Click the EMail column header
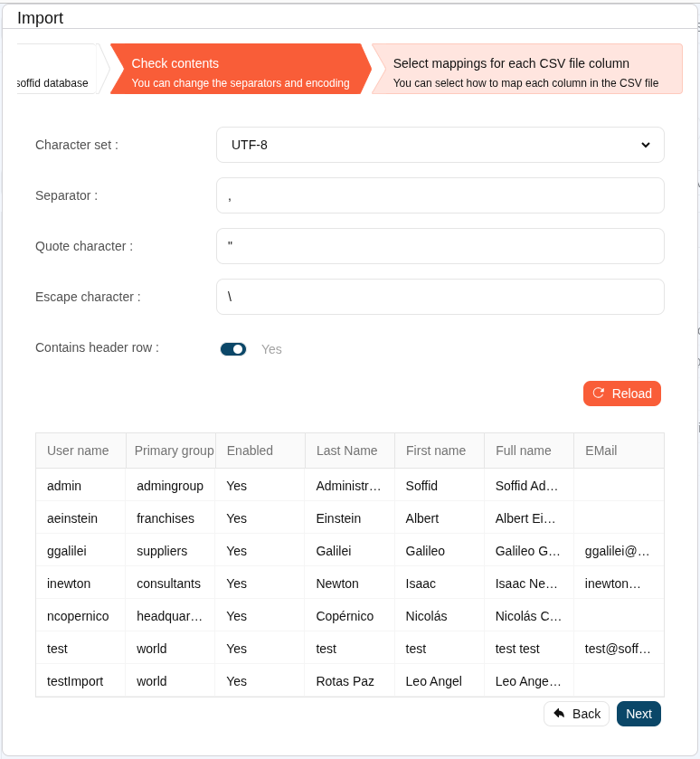The height and width of the screenshot is (759, 700). tap(601, 451)
